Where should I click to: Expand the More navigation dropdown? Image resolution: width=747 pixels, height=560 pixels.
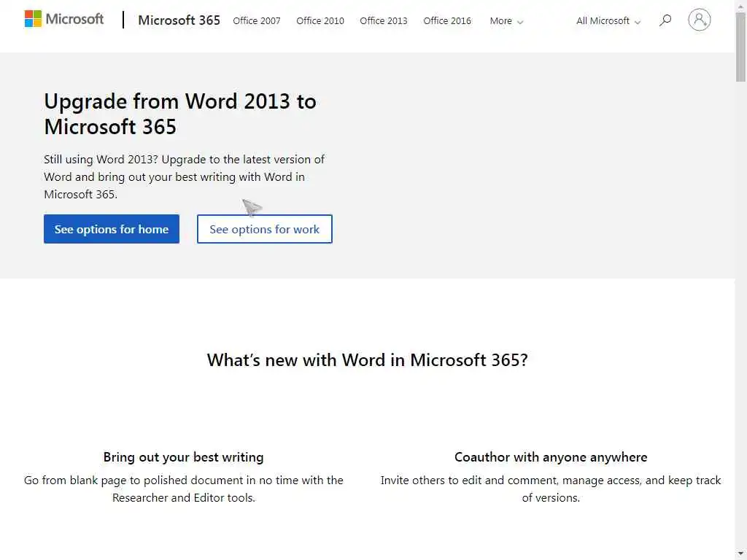coord(506,21)
